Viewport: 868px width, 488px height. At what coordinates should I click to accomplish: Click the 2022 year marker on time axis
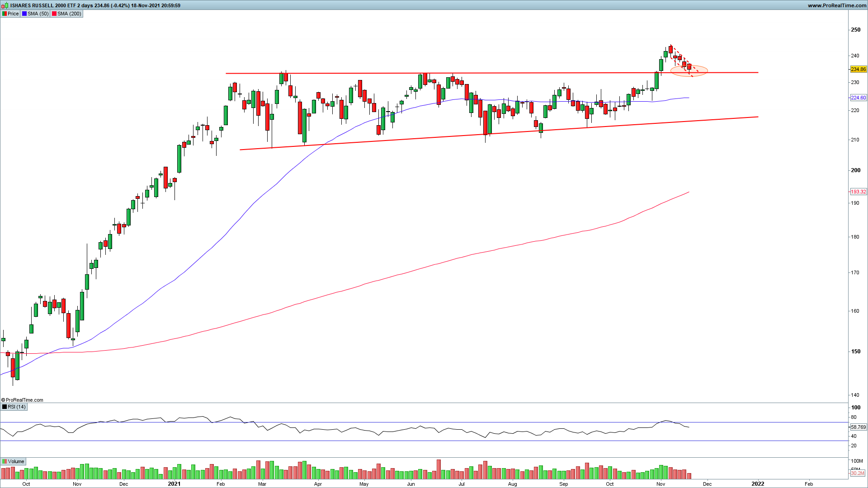pyautogui.click(x=758, y=483)
